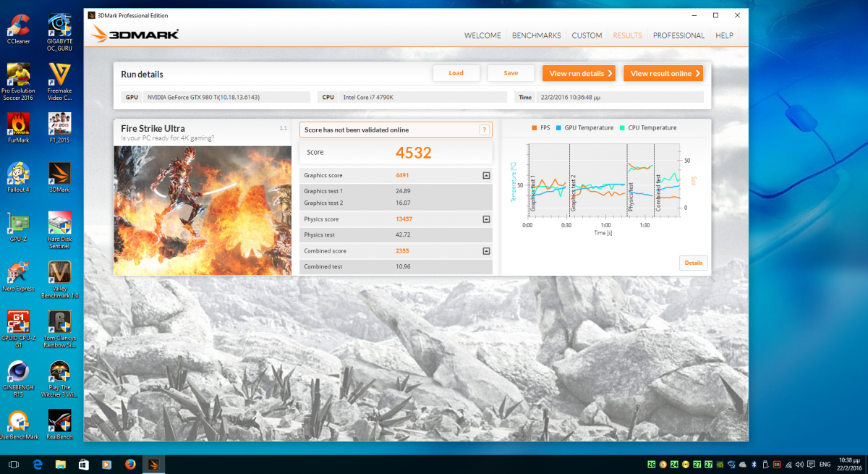Switch to the BENCHMARKS tab
This screenshot has width=868, height=474.
537,35
